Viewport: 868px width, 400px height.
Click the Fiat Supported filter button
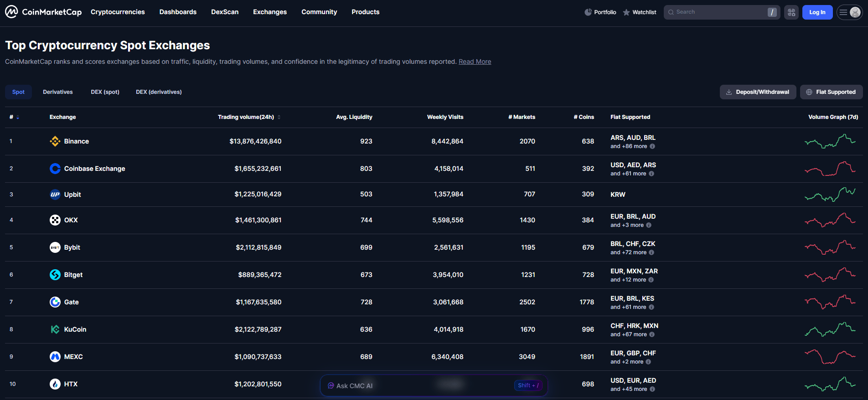(x=832, y=92)
